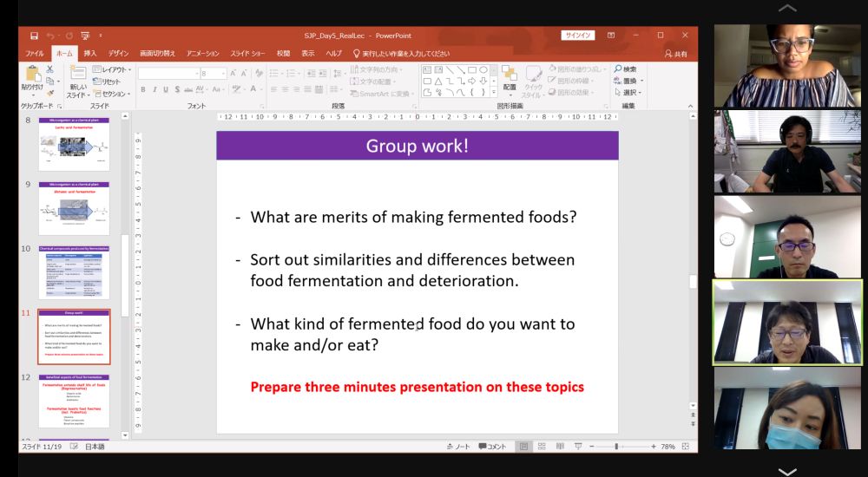This screenshot has height=477, width=868.
Task: Select the straight line shape in gallery
Action: click(x=450, y=69)
